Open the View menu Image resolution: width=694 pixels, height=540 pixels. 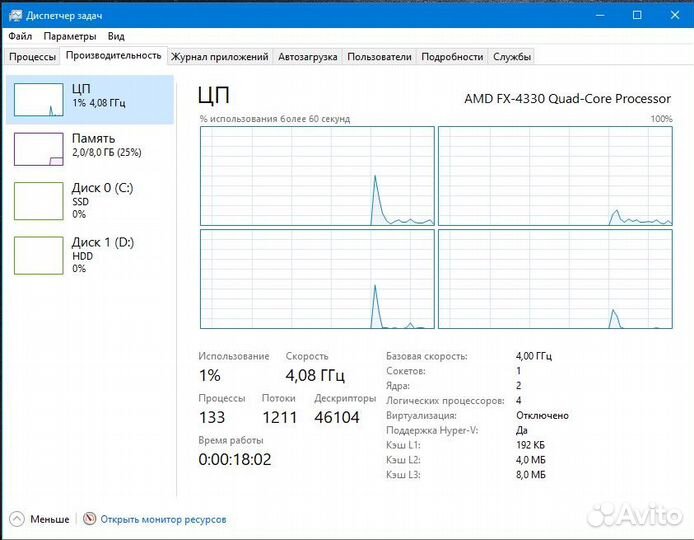[116, 36]
